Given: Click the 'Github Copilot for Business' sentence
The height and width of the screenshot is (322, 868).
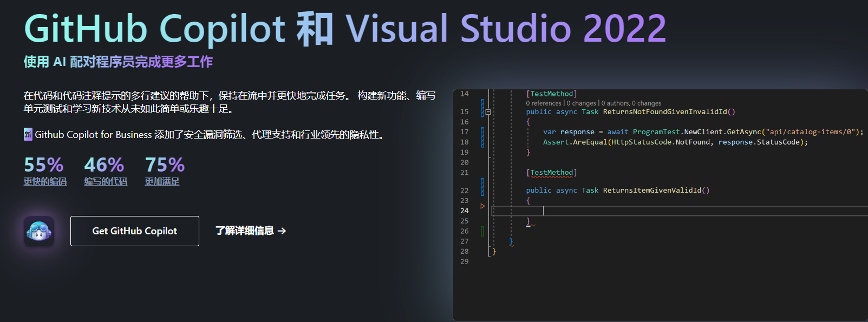Looking at the screenshot, I should pos(211,134).
